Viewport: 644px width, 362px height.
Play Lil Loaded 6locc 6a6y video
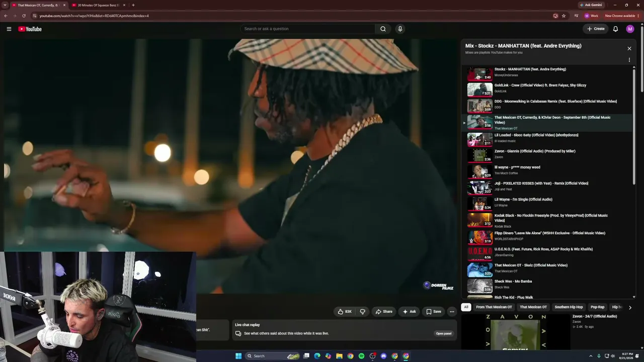pos(547,139)
